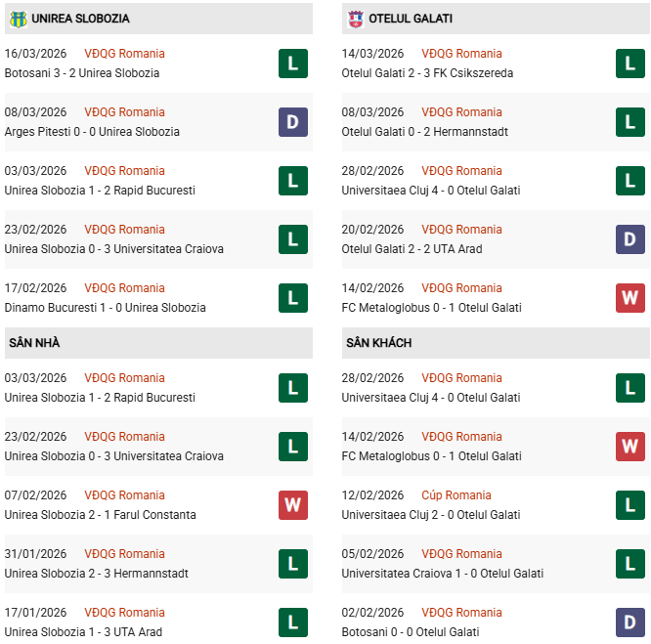
Task: Open match Dinamo Bucuresti 1 - 0 Unirea Slobozia
Action: pyautogui.click(x=105, y=308)
